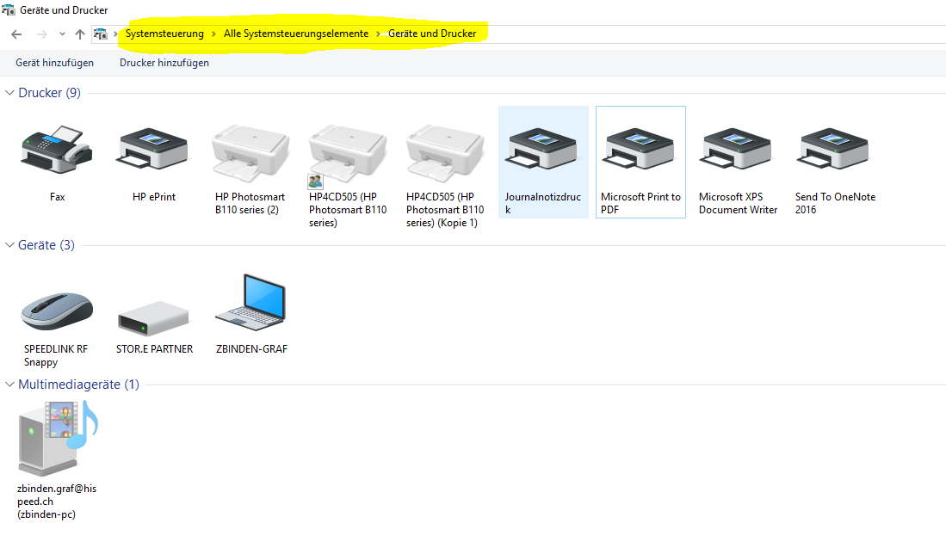This screenshot has width=946, height=560.
Task: Select Microsoft Print to PDF printer icon
Action: pos(640,148)
